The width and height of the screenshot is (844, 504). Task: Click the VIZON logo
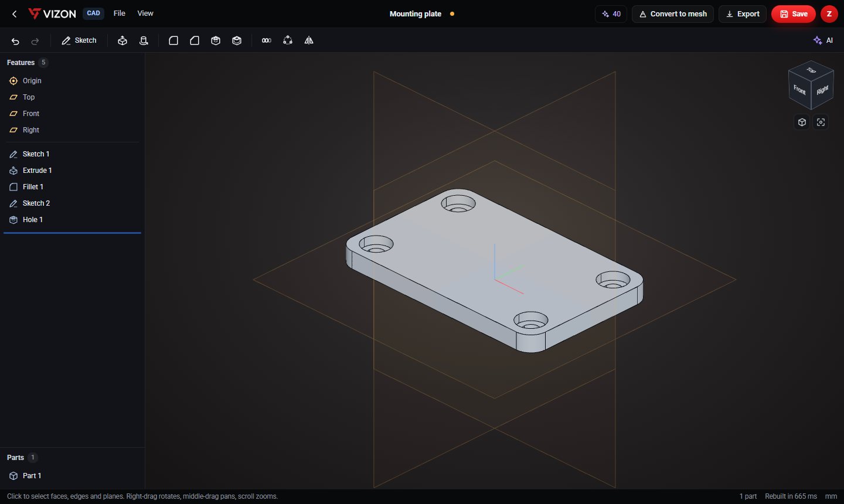(x=52, y=13)
